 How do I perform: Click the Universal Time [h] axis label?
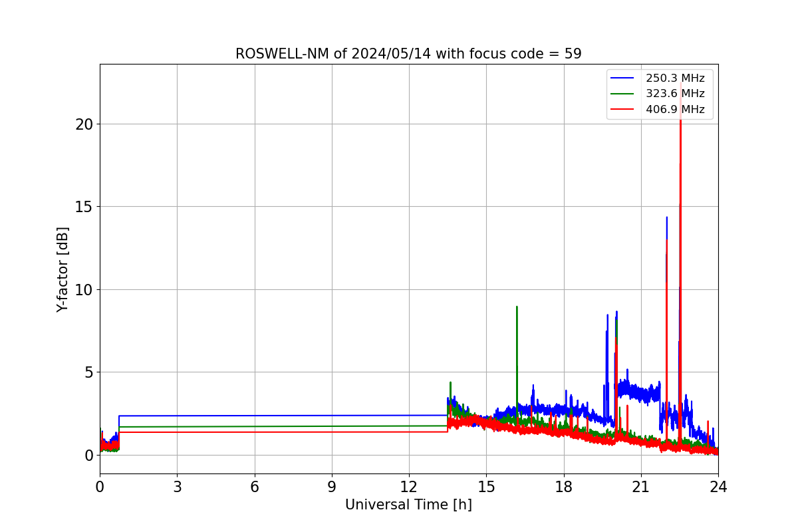408,505
